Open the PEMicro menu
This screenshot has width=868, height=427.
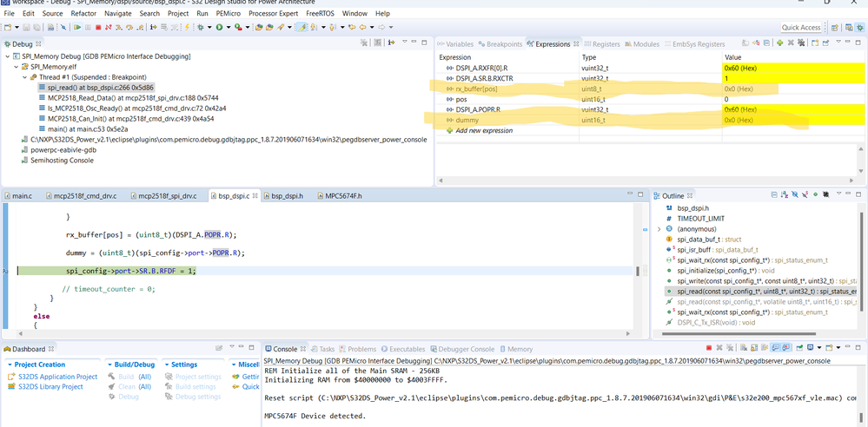click(x=227, y=13)
